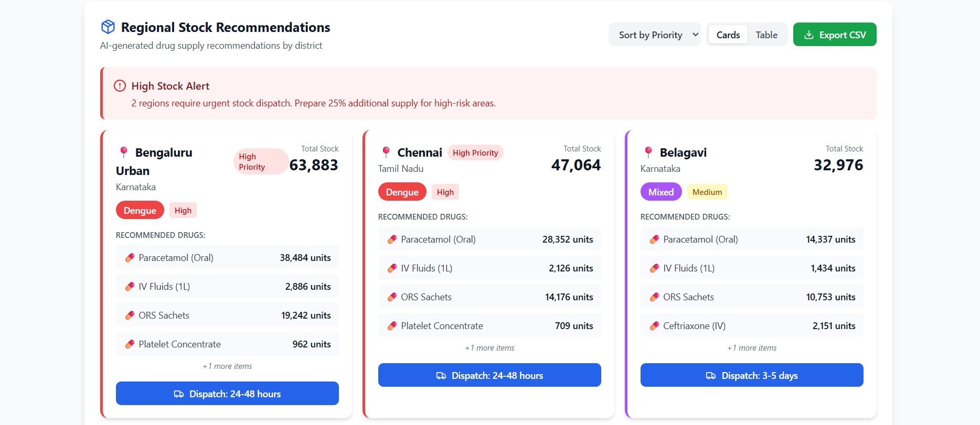Click the map pin beside Belagavi
This screenshot has height=425, width=980.
point(648,152)
